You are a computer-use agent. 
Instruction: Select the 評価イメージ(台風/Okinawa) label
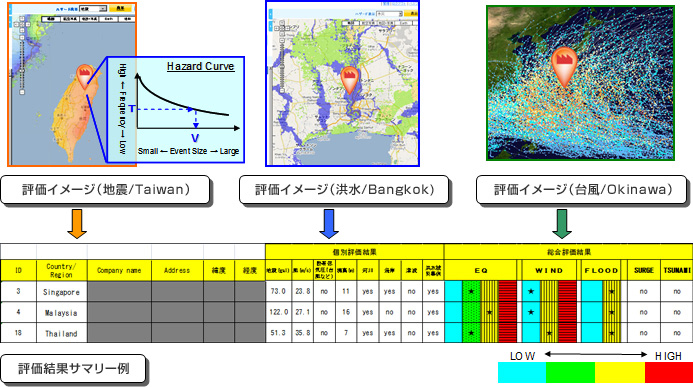pos(582,190)
